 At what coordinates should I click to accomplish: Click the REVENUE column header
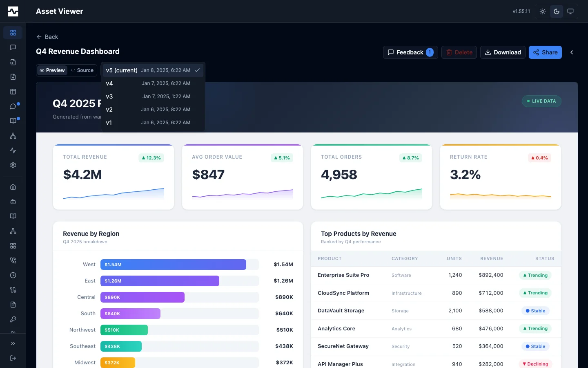coord(492,258)
